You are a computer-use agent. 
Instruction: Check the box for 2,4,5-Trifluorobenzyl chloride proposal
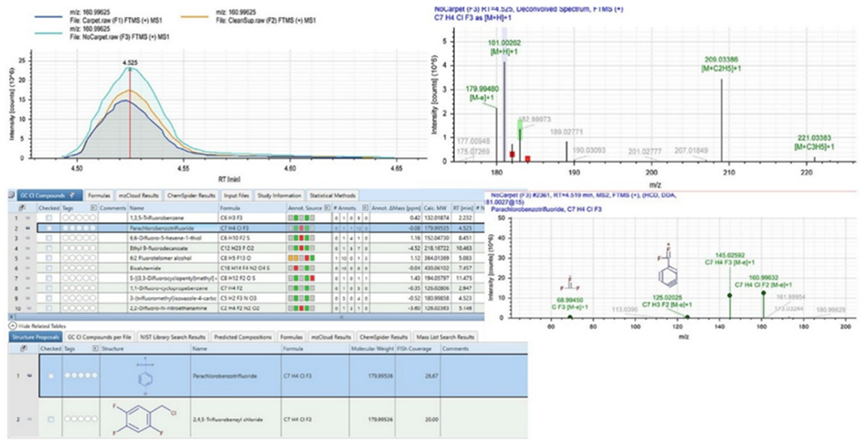(51, 420)
